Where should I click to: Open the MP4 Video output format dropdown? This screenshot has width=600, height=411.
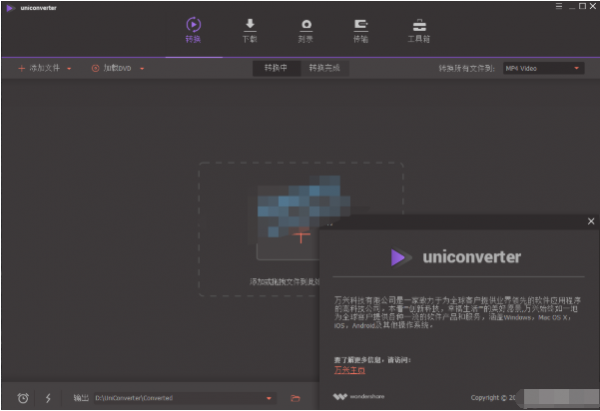[543, 68]
